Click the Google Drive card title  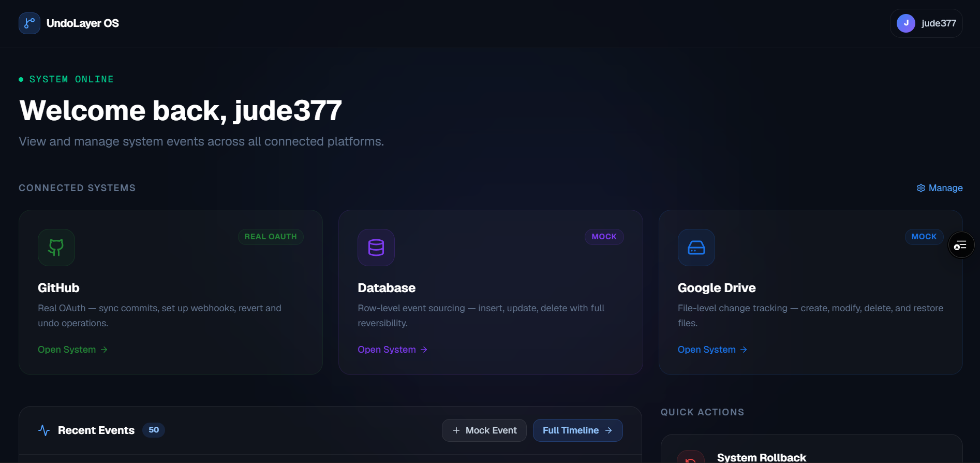717,288
